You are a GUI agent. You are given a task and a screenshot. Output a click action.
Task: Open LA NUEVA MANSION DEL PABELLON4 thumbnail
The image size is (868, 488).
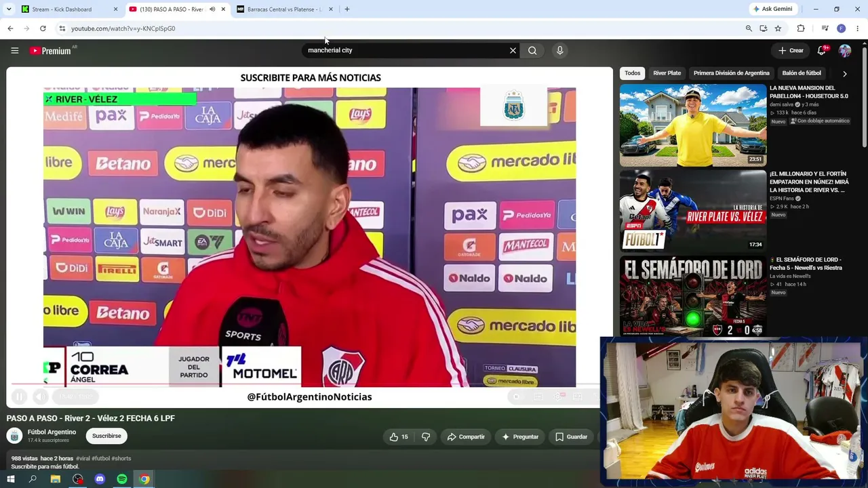[693, 125]
